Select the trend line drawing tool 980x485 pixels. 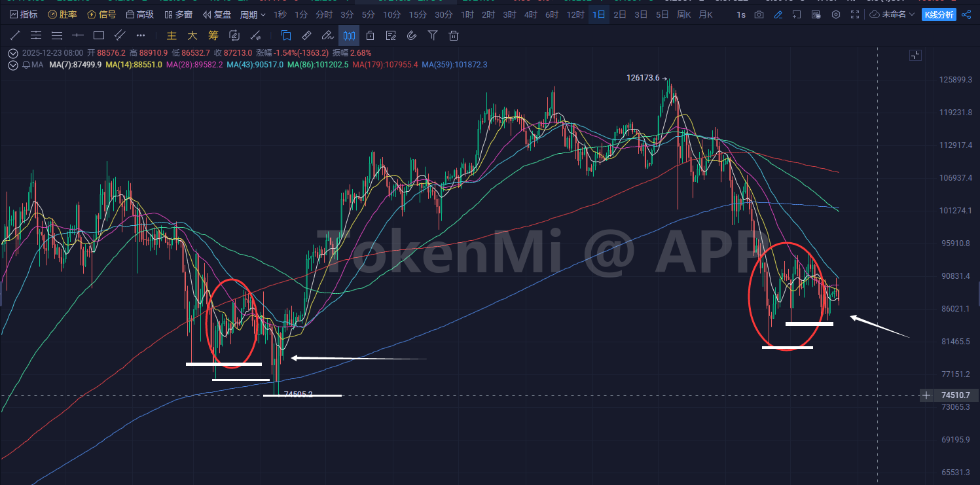pyautogui.click(x=14, y=35)
